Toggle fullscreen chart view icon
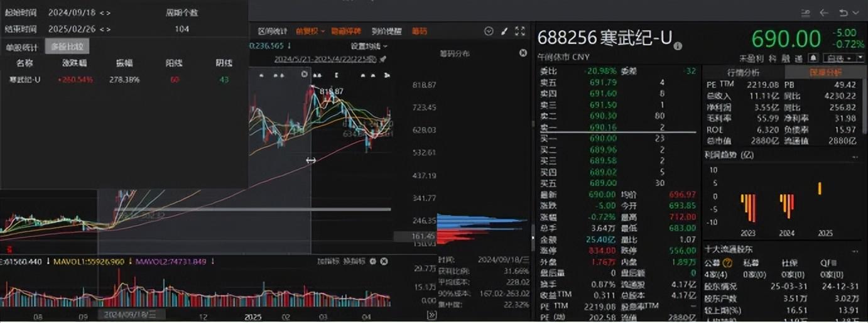This screenshot has width=868, height=323. (x=519, y=31)
